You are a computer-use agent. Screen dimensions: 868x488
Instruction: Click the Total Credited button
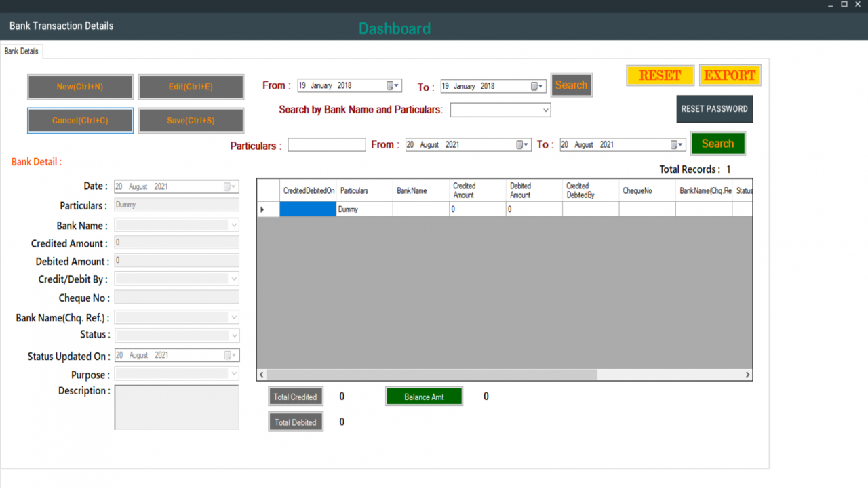coord(295,396)
